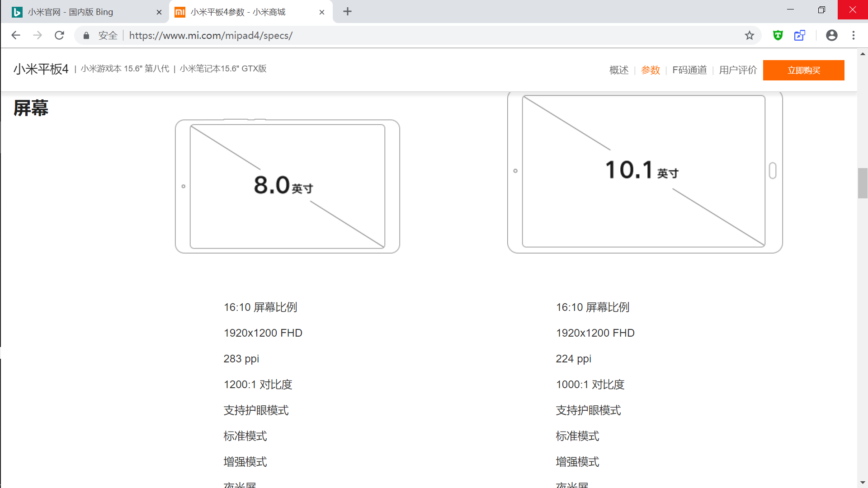This screenshot has width=868, height=488.
Task: Select the 概述 navigation item
Action: 618,70
